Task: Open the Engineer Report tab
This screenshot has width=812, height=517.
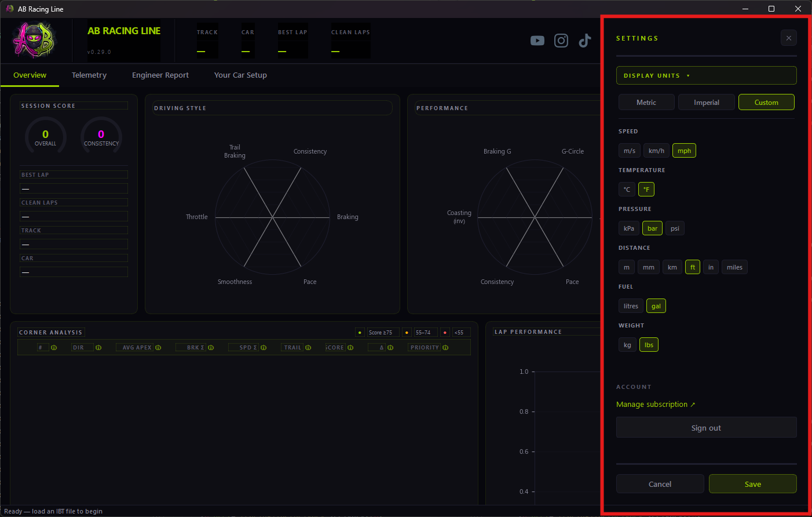Action: [x=160, y=75]
